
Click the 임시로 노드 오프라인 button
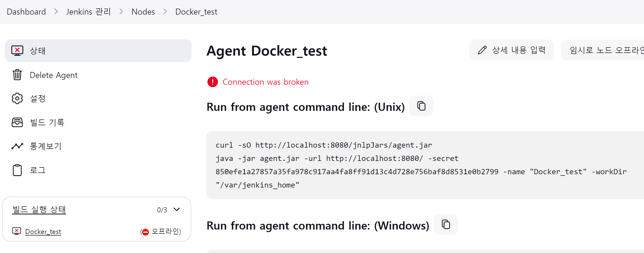(x=602, y=50)
